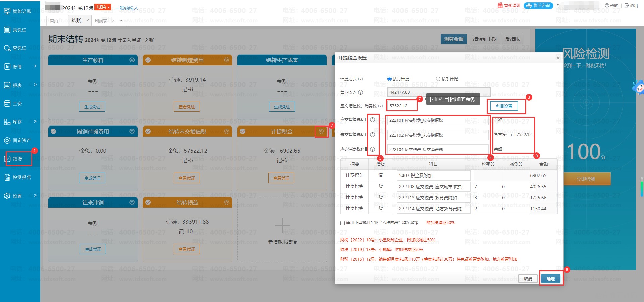The image size is (644, 302).
Task: Click help icon next to 营业收入
Action: point(361,92)
